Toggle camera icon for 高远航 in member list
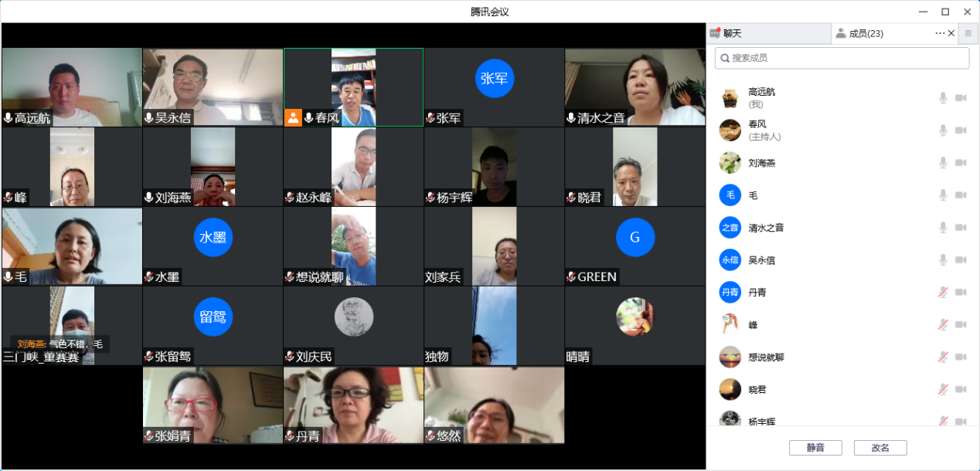This screenshot has width=980, height=471. 961,98
